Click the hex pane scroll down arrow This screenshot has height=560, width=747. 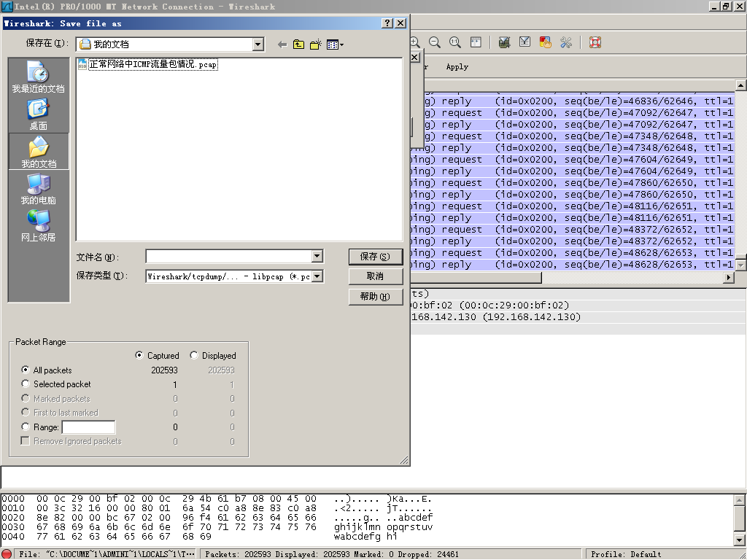click(x=739, y=540)
